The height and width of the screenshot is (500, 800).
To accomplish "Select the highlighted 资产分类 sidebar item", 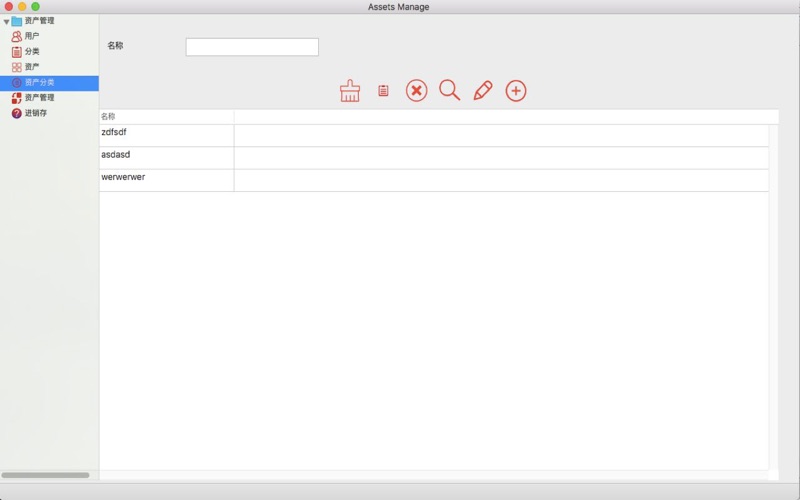I will tap(40, 83).
